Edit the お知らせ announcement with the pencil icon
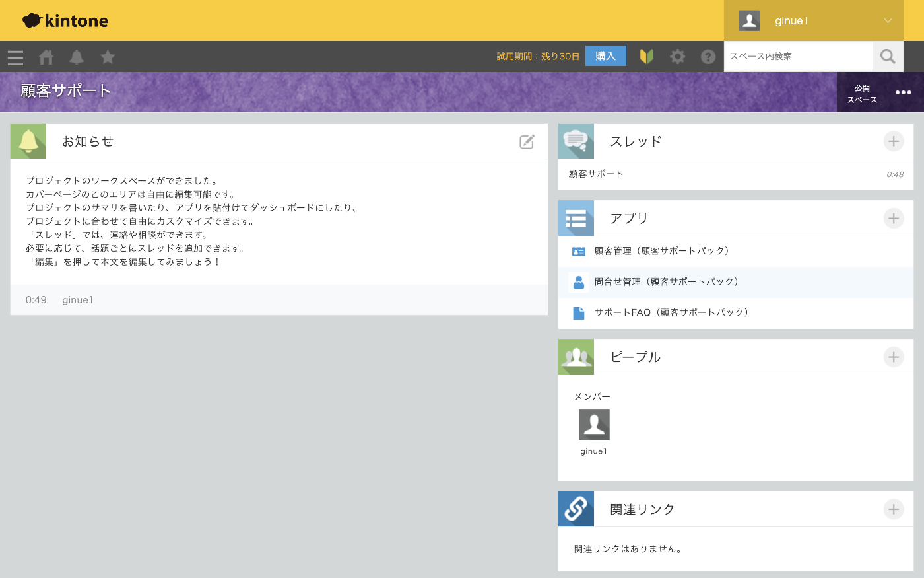Screen dimensions: 924x578 527,141
